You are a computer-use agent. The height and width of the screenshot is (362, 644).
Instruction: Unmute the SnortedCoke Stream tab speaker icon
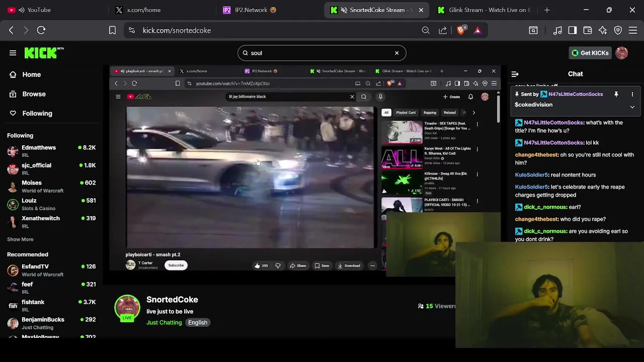pos(344,10)
